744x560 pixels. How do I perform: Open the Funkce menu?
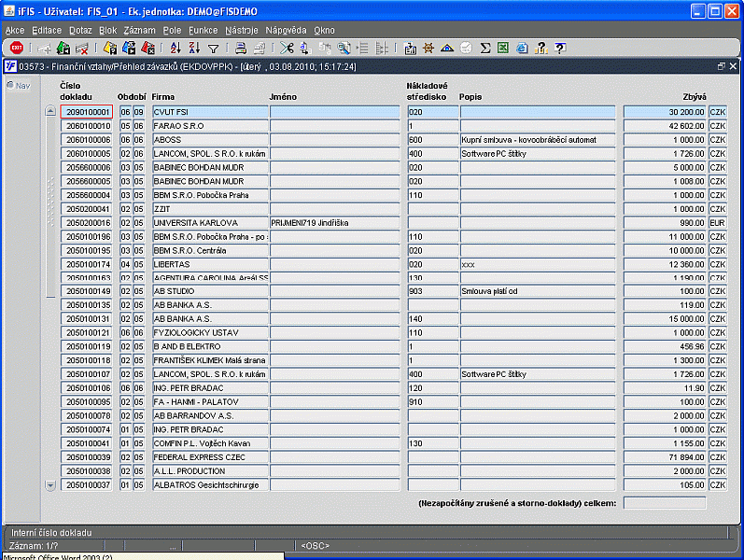pyautogui.click(x=204, y=31)
